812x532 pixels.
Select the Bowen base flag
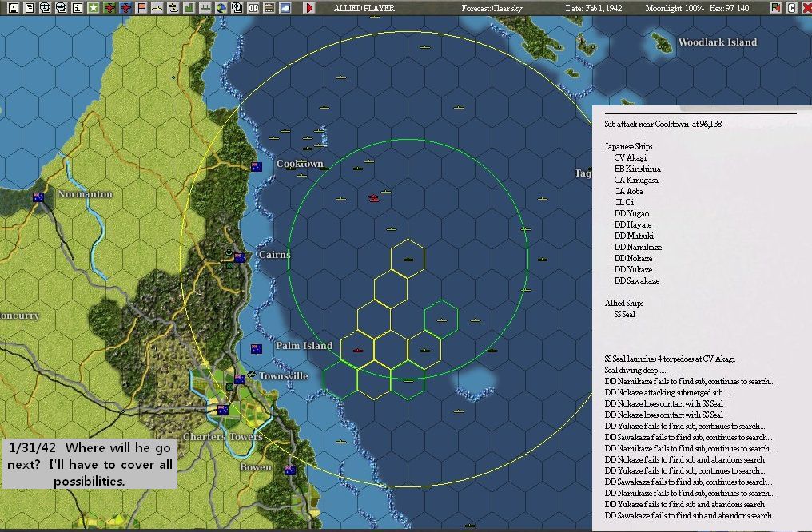tap(290, 470)
